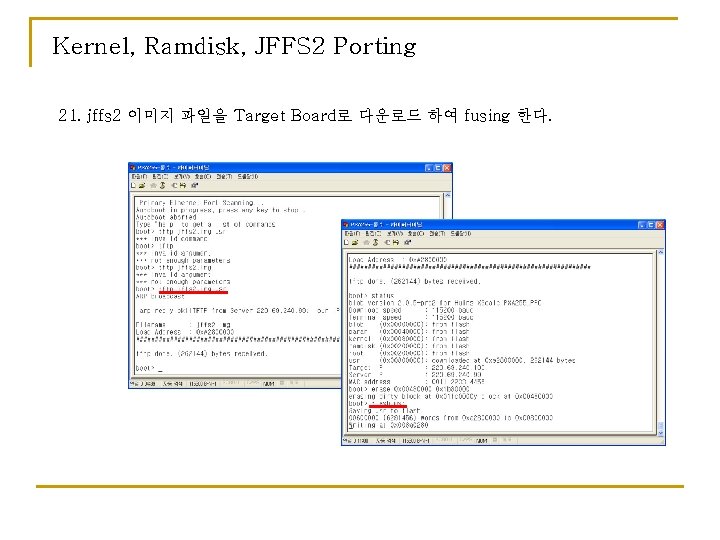Viewport: 720px width, 540px height.
Task: Click HyperTerminal app icon in front window title bar
Action: (x=346, y=225)
